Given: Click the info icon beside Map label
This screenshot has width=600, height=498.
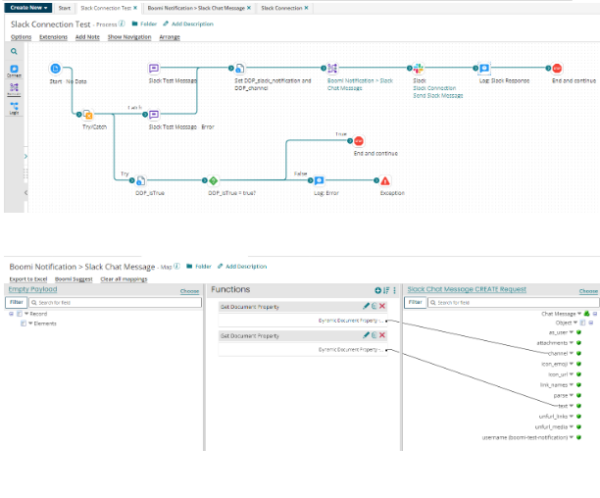Looking at the screenshot, I should (x=176, y=266).
